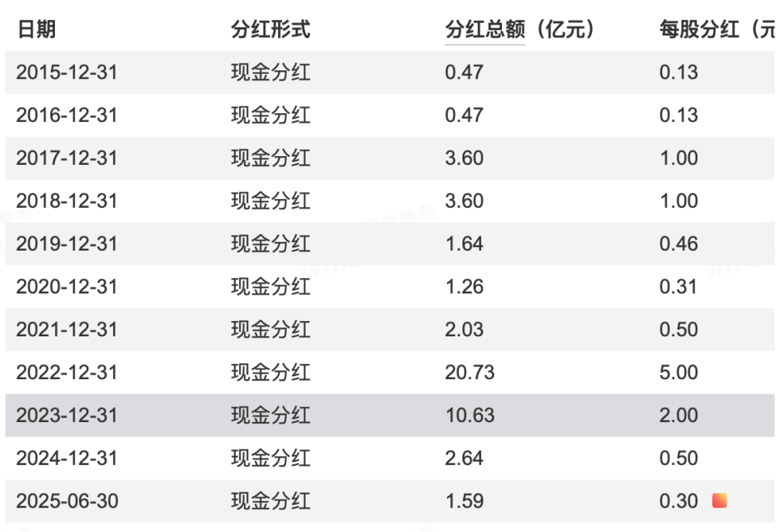Select the 2015-12-31 date cell
The height and width of the screenshot is (532, 776).
point(67,72)
